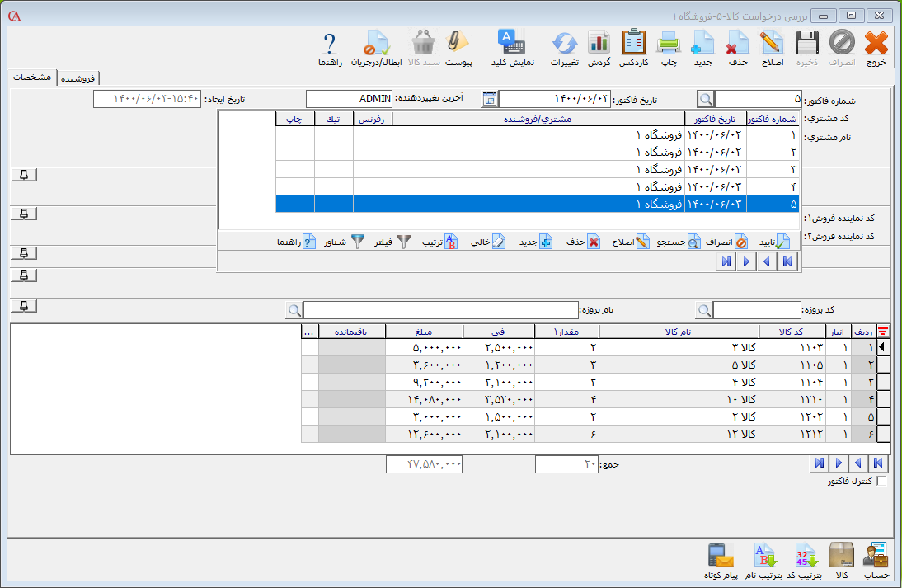Image resolution: width=902 pixels, height=588 pixels.
Task: Enable the کنترل فاکتور checkbox
Action: point(882,482)
